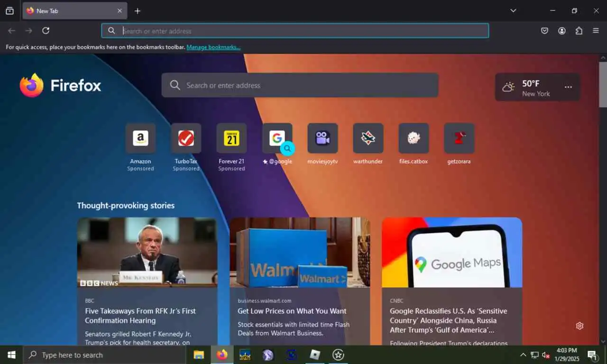607x364 pixels.
Task: Open the Firefox application menu
Action: [x=596, y=31]
